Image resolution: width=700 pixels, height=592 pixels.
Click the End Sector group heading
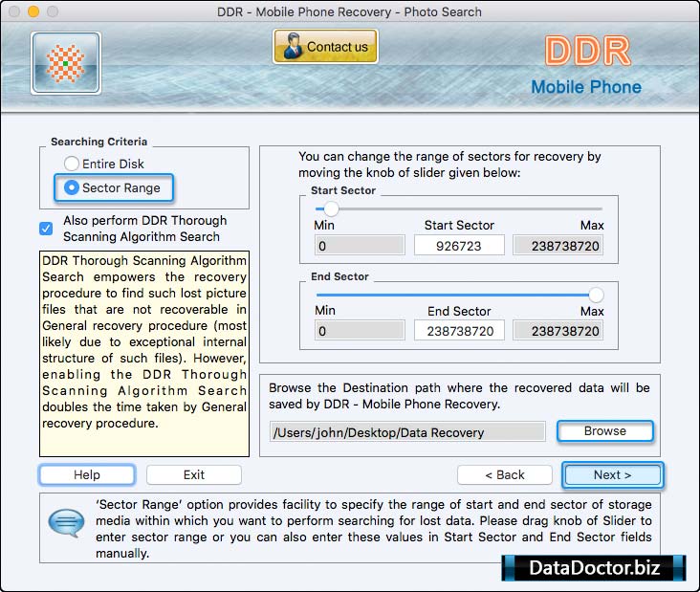pos(339,276)
